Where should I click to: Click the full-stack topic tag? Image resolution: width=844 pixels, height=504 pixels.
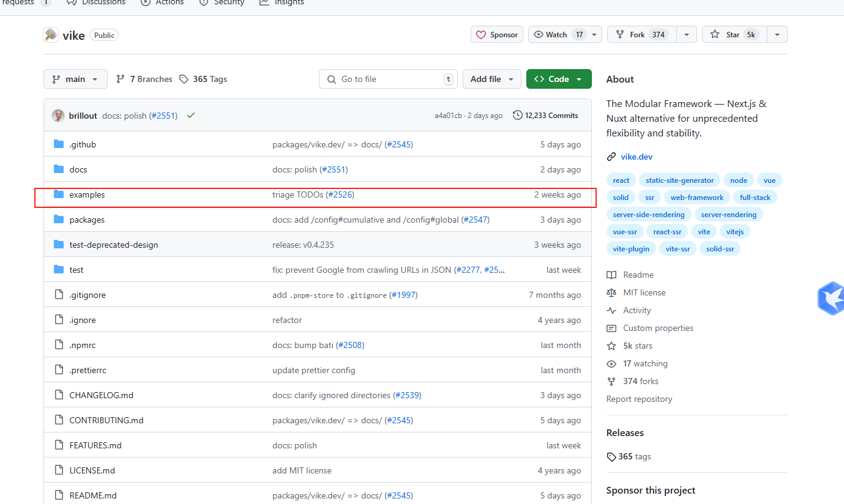[x=755, y=198]
